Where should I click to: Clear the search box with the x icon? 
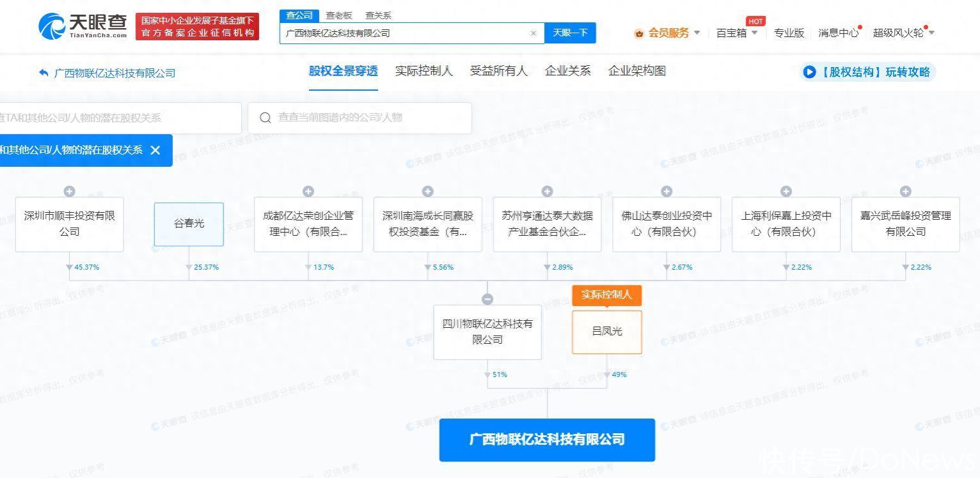tap(533, 33)
